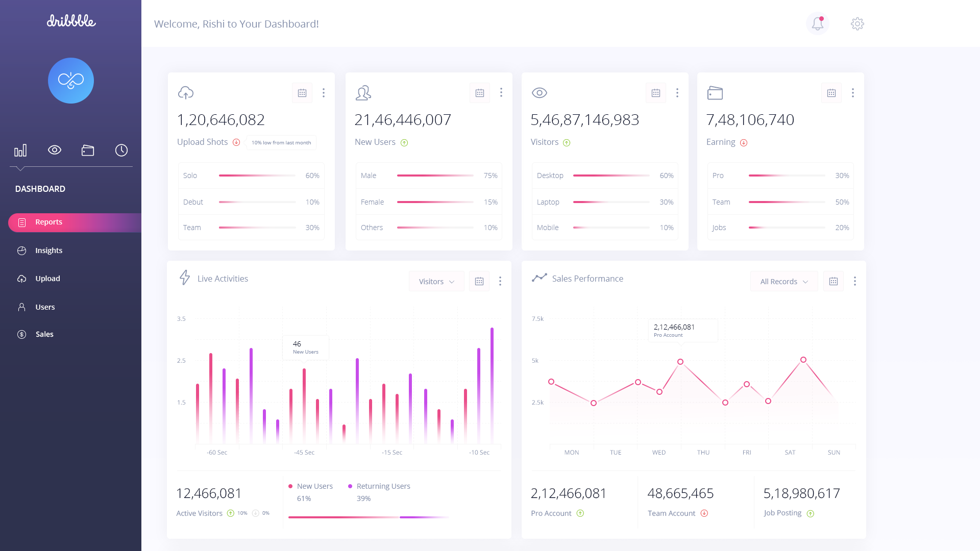Open the calendar on the Upload Shots card
980x551 pixels.
tap(302, 93)
